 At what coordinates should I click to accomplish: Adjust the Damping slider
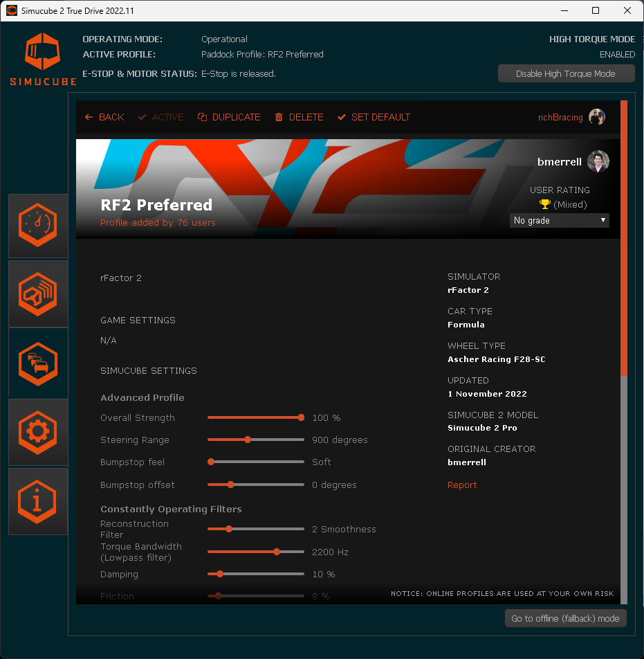point(256,574)
